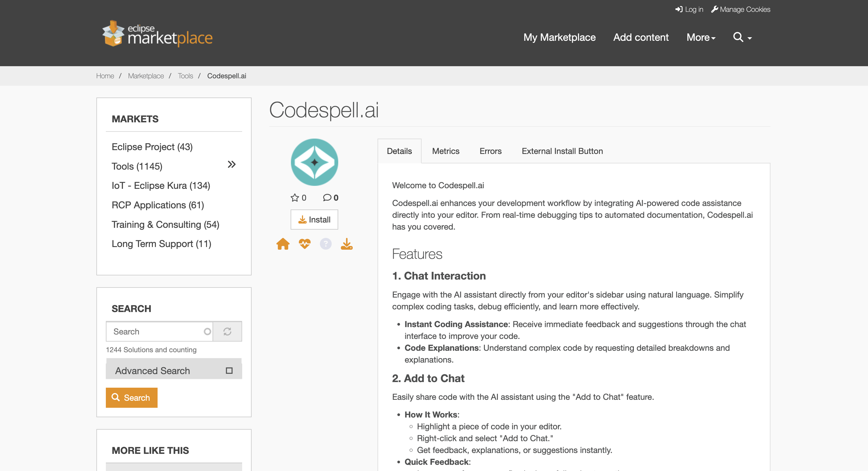Favorite Codespell.ai with the star icon
Screen dimensions: 868x471
[295, 198]
